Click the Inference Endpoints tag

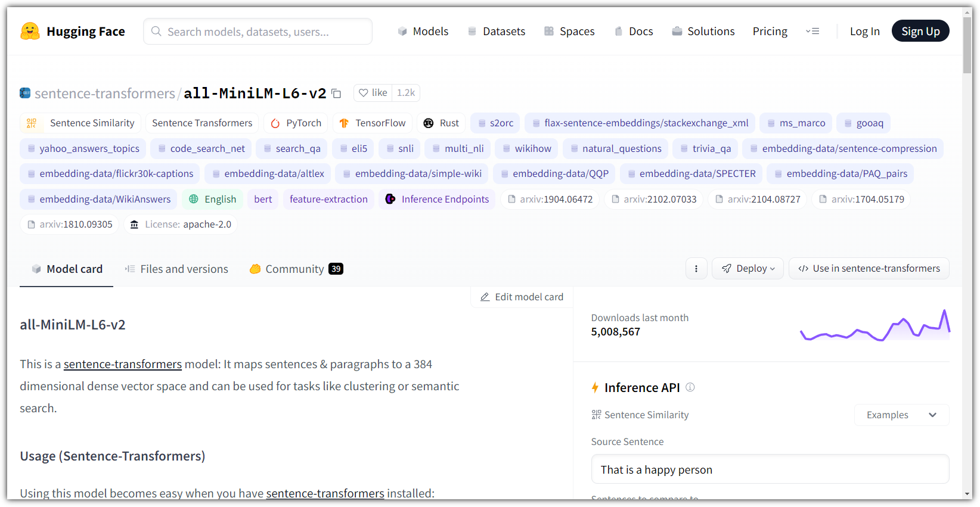(437, 199)
